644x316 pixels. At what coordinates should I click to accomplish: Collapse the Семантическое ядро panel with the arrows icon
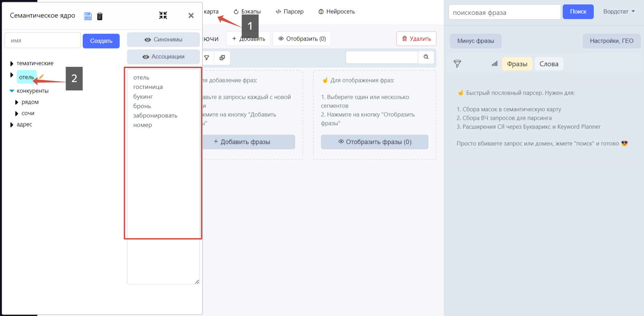click(163, 15)
